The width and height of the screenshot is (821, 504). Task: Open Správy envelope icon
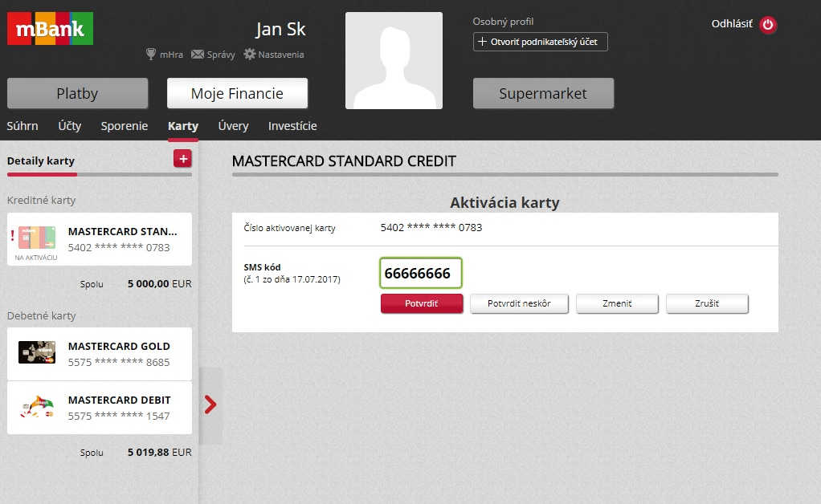tap(198, 54)
